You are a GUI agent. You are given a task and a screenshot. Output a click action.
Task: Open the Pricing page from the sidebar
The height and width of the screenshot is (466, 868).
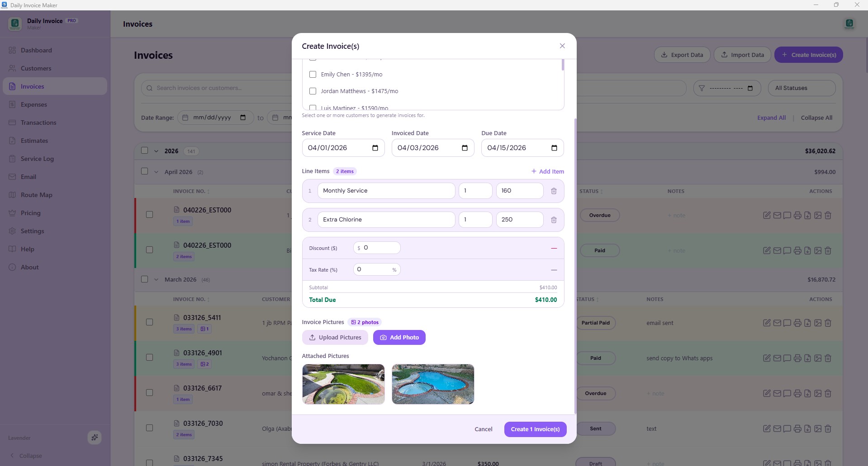tap(32, 213)
